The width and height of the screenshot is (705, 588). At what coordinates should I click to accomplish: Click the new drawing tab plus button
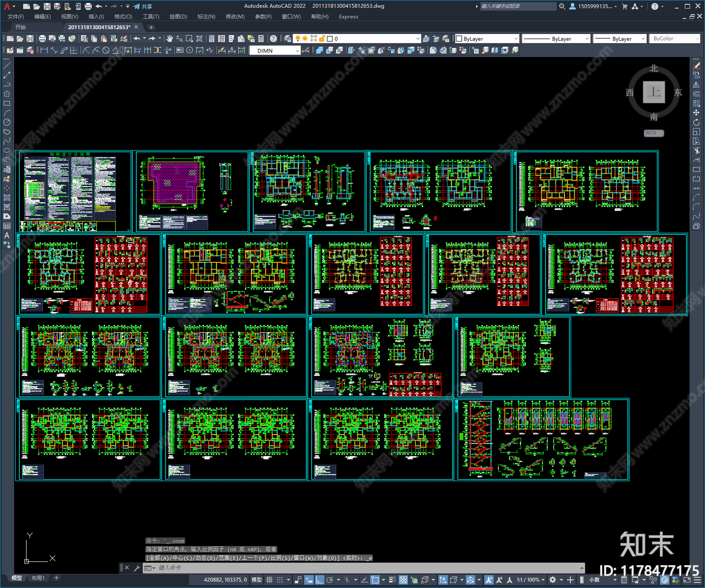[x=151, y=27]
